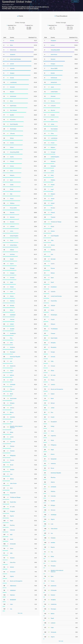Image resolution: width=83 pixels, height=644 pixels.
Task: Click the Mobile Download Mbps icon
Action: (7, 25)
